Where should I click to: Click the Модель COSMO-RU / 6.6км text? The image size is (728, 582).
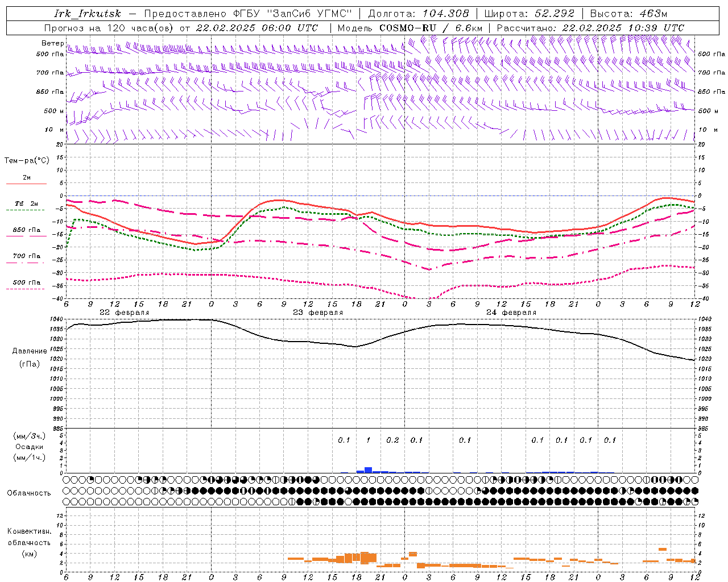pyautogui.click(x=410, y=28)
